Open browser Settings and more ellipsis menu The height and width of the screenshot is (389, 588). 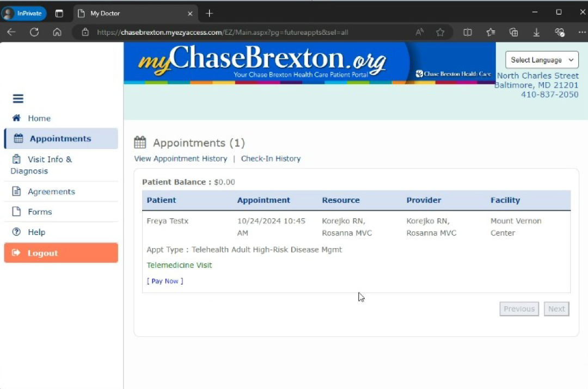581,32
